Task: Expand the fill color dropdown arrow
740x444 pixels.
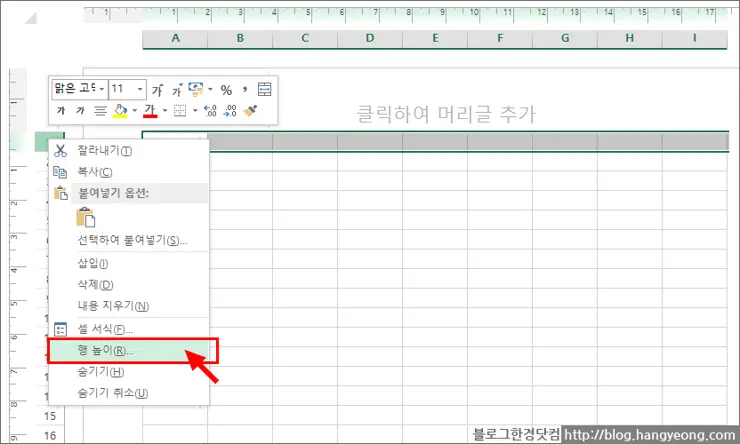Action: coord(135,111)
